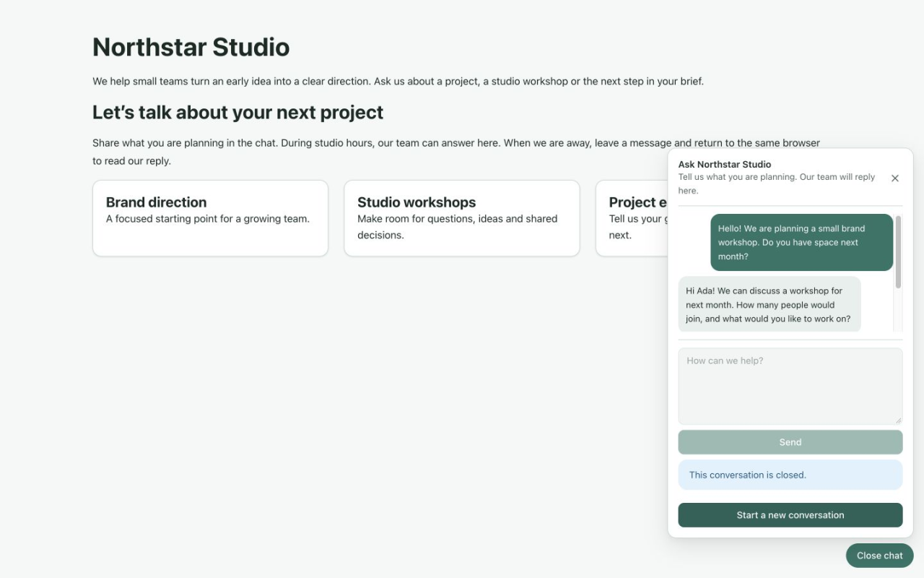
Task: Click the 'Let's talk about your next project' heading
Action: pos(238,113)
